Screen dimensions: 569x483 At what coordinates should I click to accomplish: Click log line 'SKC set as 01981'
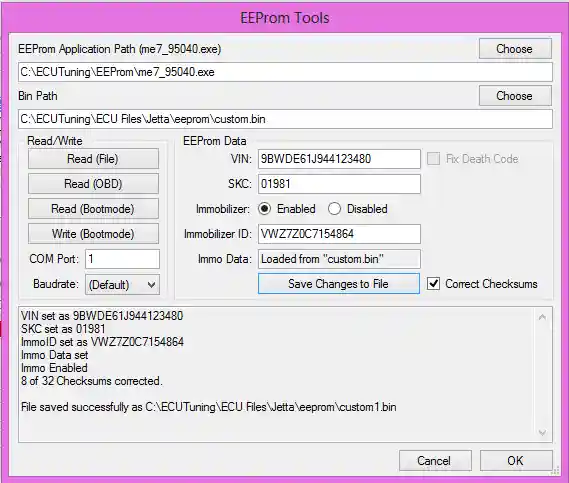click(x=63, y=329)
